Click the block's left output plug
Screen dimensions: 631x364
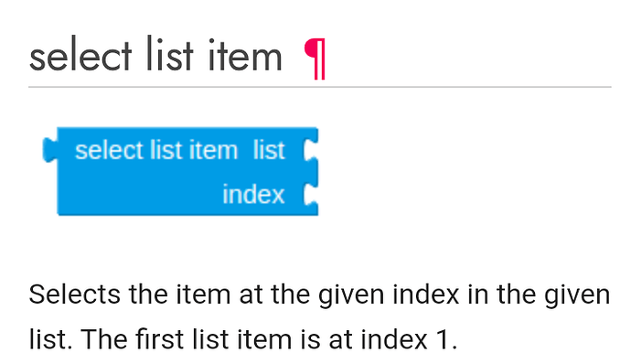tap(50, 150)
